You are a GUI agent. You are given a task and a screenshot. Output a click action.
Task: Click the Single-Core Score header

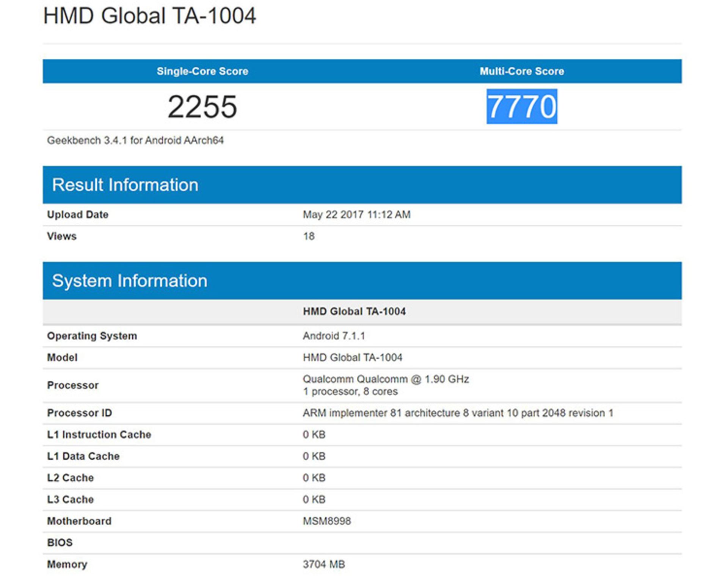coord(202,71)
